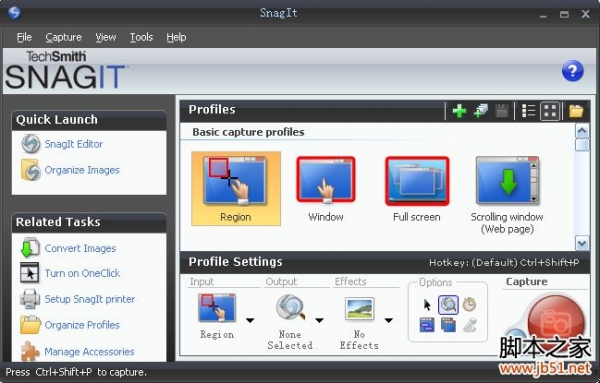The height and width of the screenshot is (383, 600).
Task: Select the Full screen capture profile
Action: (x=417, y=189)
